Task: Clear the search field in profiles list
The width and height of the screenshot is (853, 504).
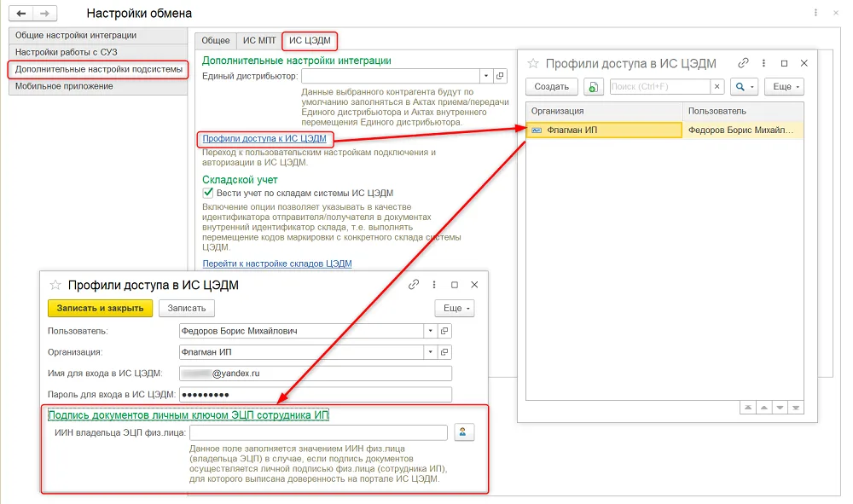Action: tap(717, 86)
